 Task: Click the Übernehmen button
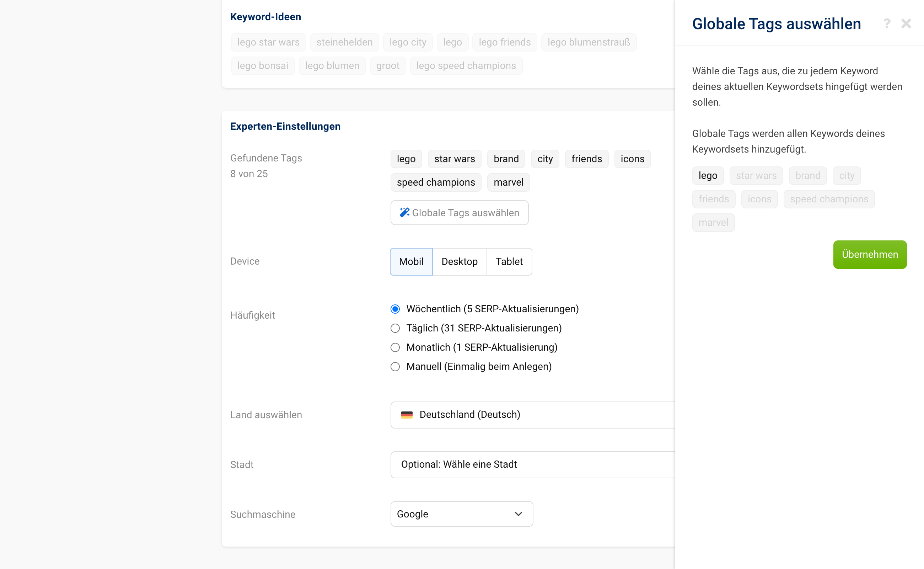coord(870,254)
